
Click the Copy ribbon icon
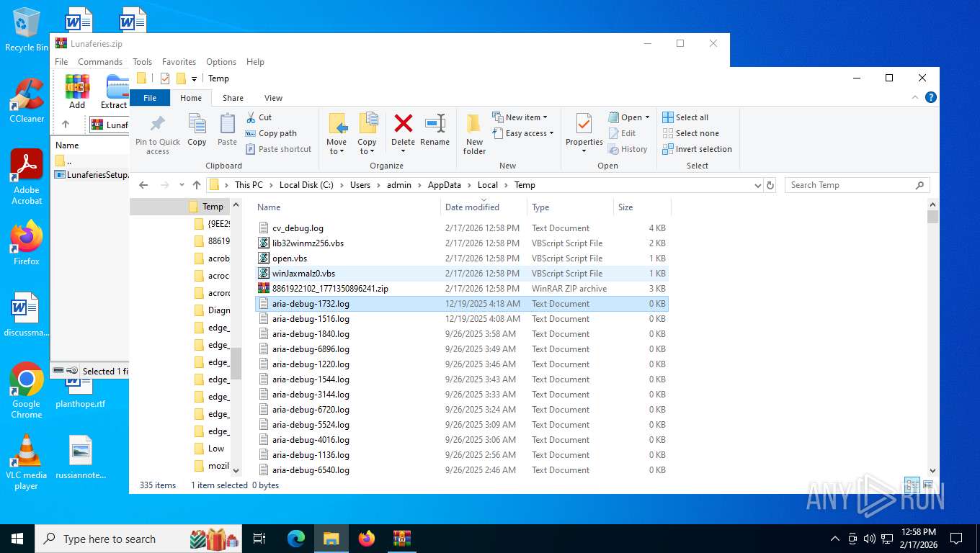(197, 124)
